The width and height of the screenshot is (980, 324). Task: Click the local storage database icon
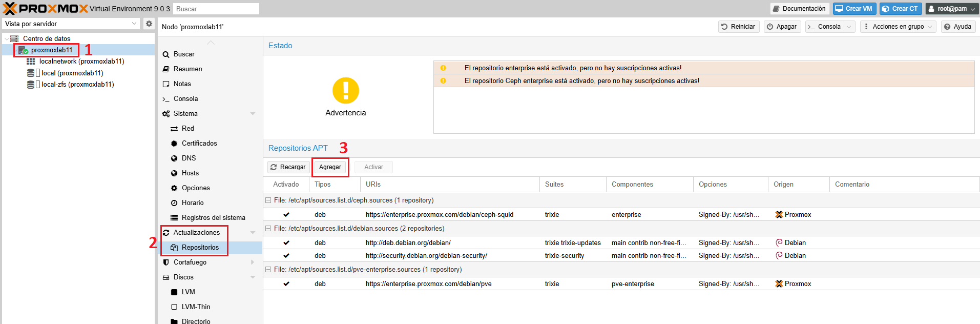tap(31, 73)
